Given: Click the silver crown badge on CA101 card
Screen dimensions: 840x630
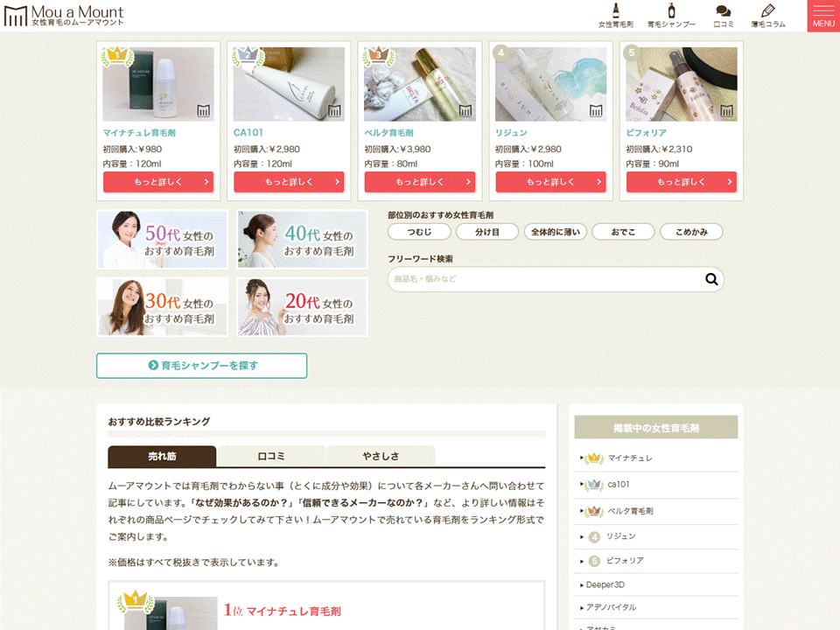Looking at the screenshot, I should pos(248,56).
